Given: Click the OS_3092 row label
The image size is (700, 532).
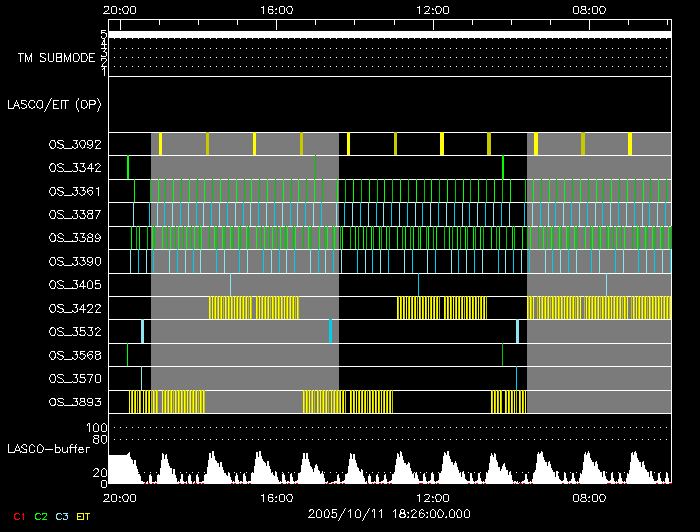Looking at the screenshot, I should pos(74,144).
